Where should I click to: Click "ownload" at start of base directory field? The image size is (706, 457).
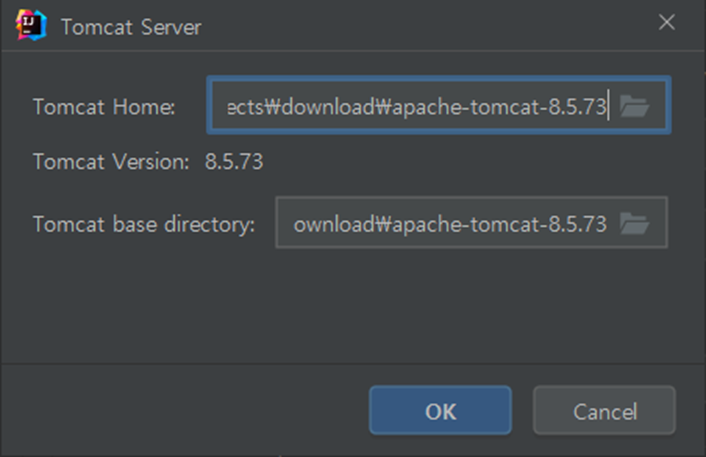point(331,224)
